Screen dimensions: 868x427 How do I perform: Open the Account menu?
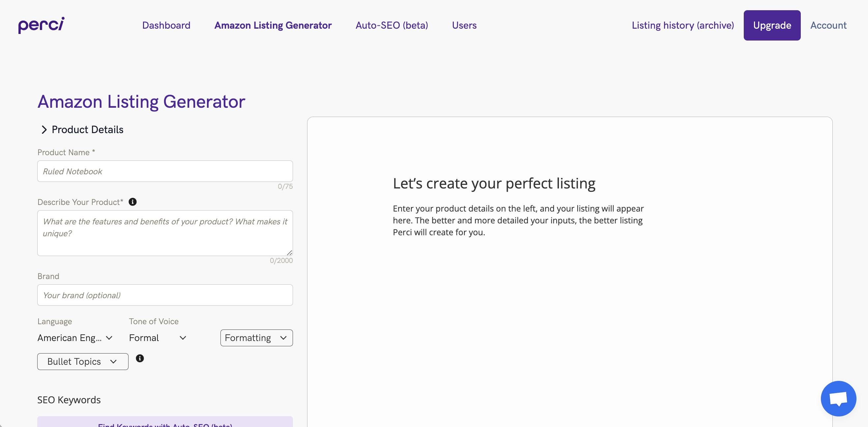[828, 25]
